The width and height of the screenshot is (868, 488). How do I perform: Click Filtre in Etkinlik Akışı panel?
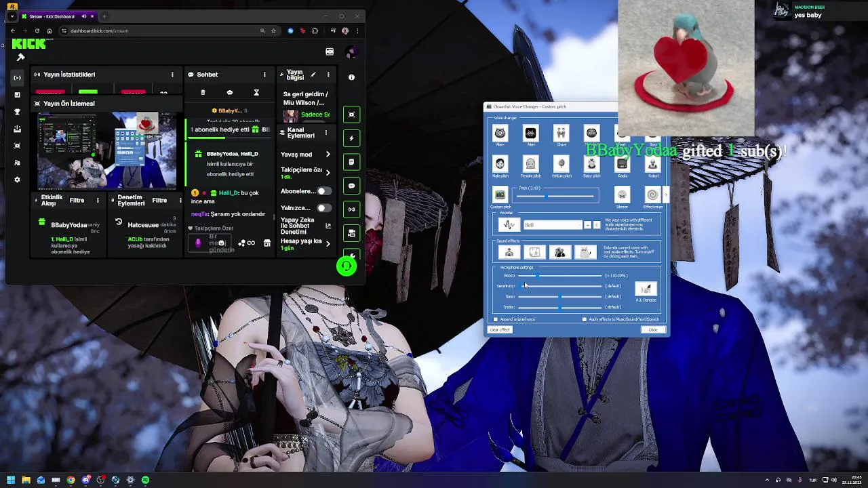point(77,201)
